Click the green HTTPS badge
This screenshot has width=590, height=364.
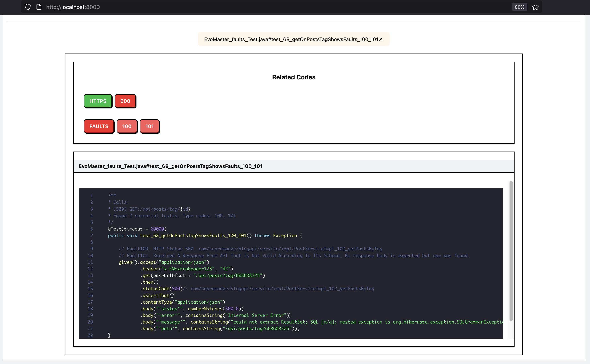pyautogui.click(x=98, y=101)
